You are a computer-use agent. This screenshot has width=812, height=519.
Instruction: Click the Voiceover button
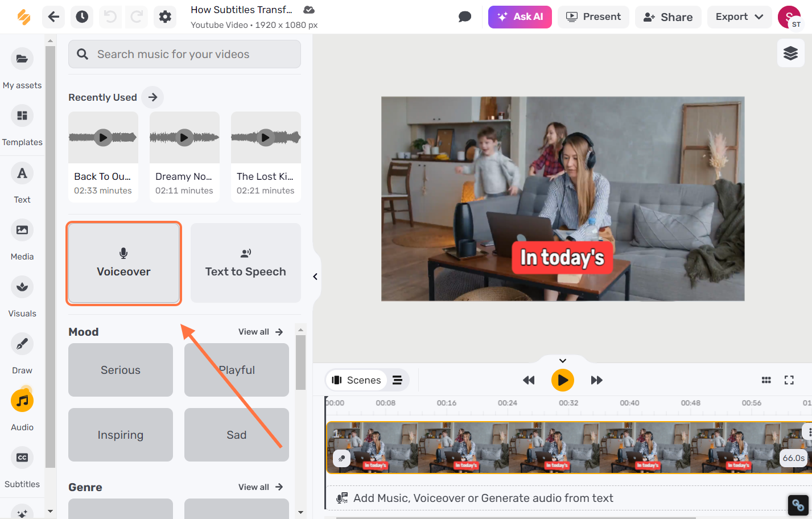click(124, 263)
